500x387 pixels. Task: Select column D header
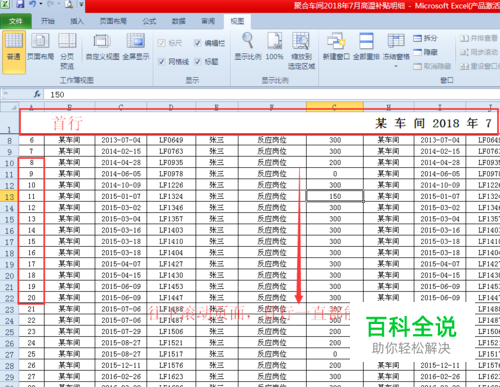pyautogui.click(x=171, y=107)
